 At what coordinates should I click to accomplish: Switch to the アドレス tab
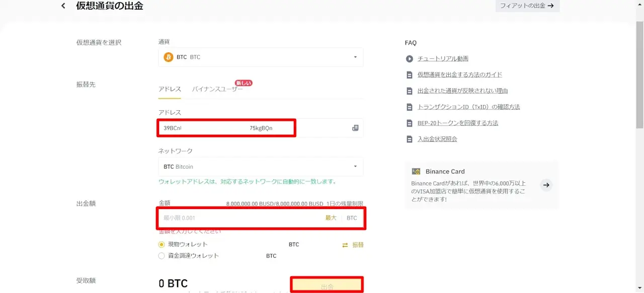click(x=170, y=89)
